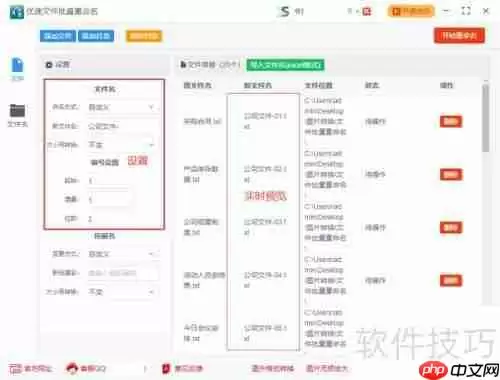Click the gear icon on the settings panel header
Viewport: 500px width, 380px height.
pos(49,65)
